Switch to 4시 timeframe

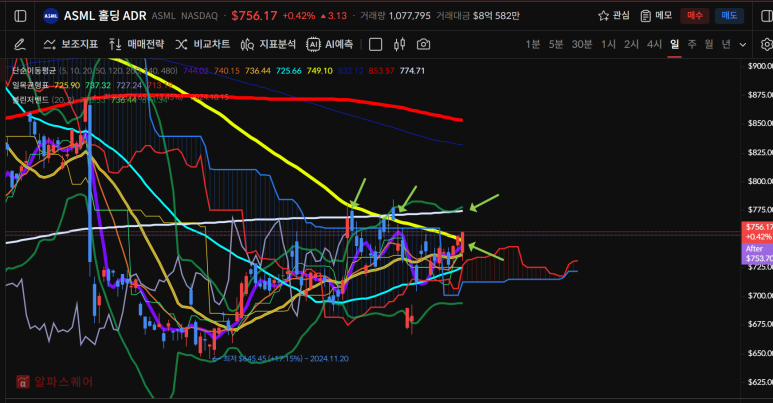654,44
